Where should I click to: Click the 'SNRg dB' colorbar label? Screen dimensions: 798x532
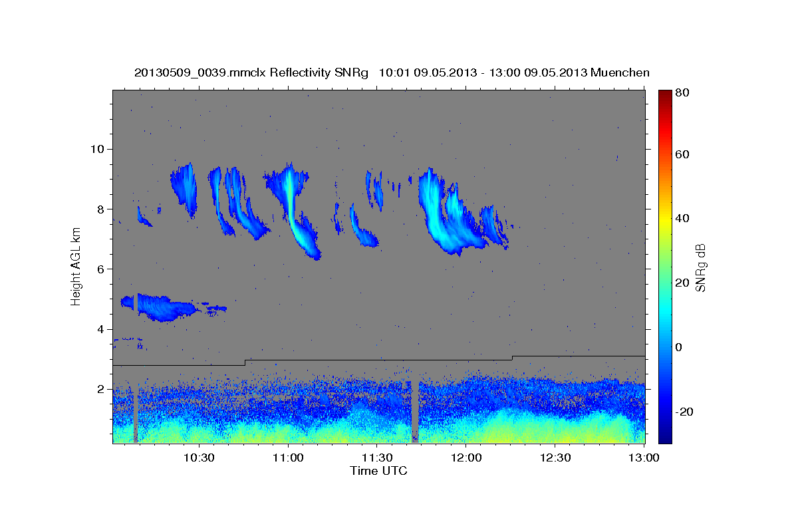click(700, 268)
